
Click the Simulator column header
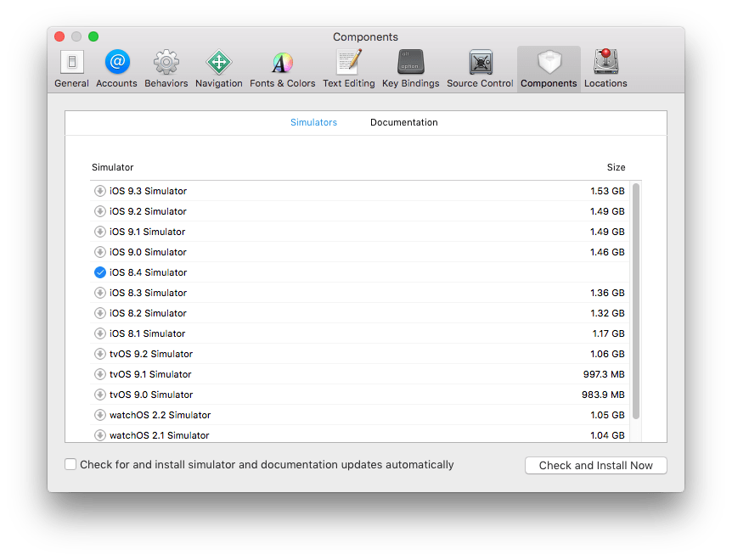[x=112, y=167]
